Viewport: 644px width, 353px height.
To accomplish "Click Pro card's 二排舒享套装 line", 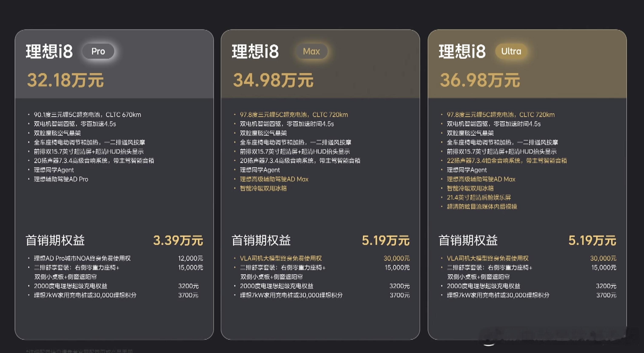I will (x=77, y=272).
